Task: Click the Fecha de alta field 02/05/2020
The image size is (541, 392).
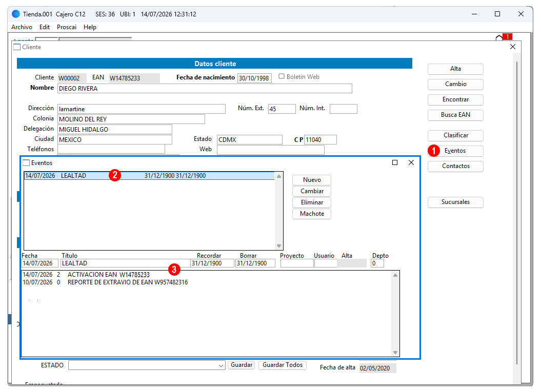Action: (x=377, y=368)
